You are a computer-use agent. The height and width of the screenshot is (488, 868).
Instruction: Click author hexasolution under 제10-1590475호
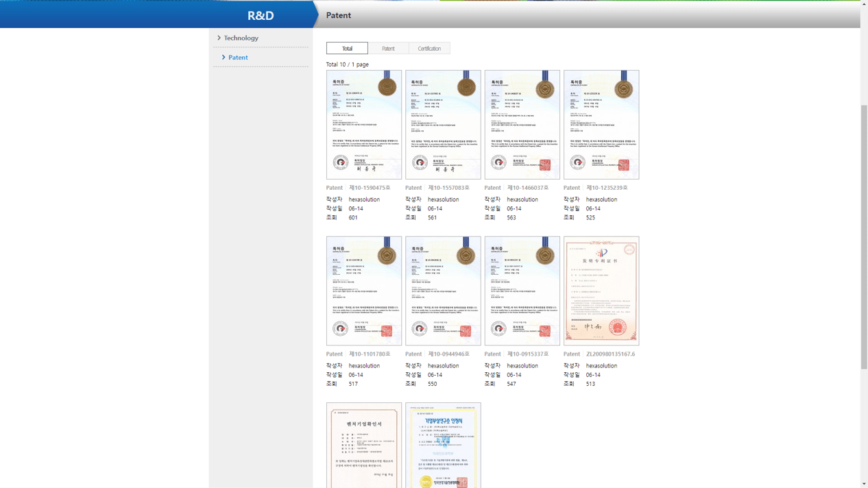[x=364, y=199]
